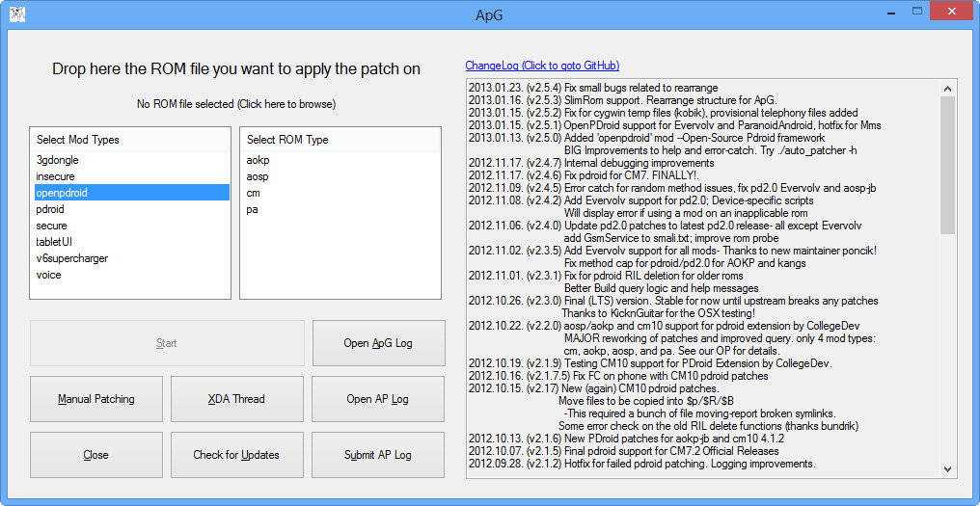Click the Open AP Log button
Image resolution: width=980 pixels, height=506 pixels.
(x=378, y=399)
